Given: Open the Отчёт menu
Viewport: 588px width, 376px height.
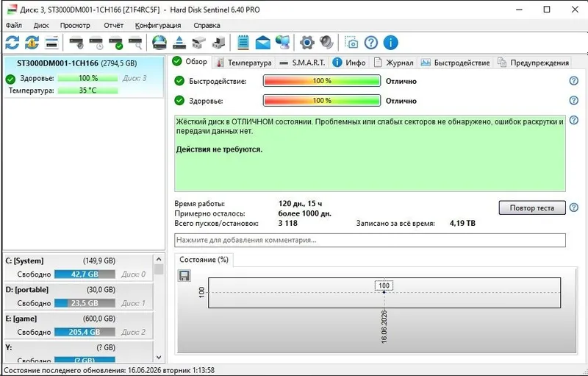Looking at the screenshot, I should tap(113, 26).
